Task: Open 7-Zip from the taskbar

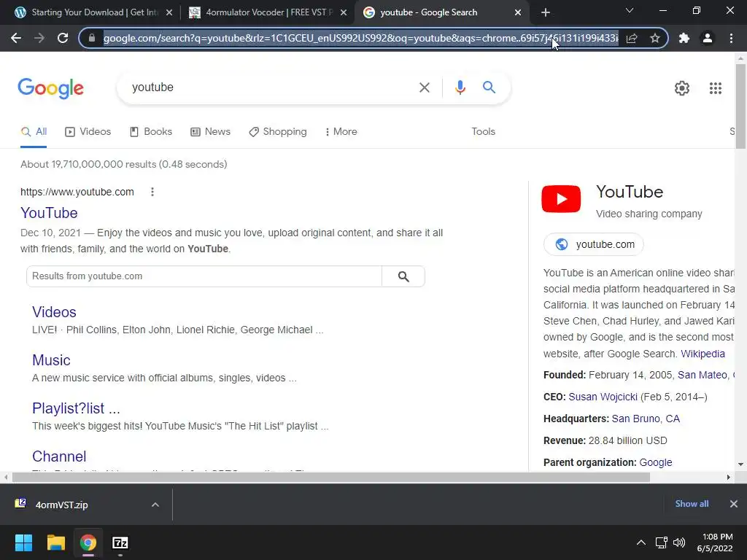Action: [120, 542]
